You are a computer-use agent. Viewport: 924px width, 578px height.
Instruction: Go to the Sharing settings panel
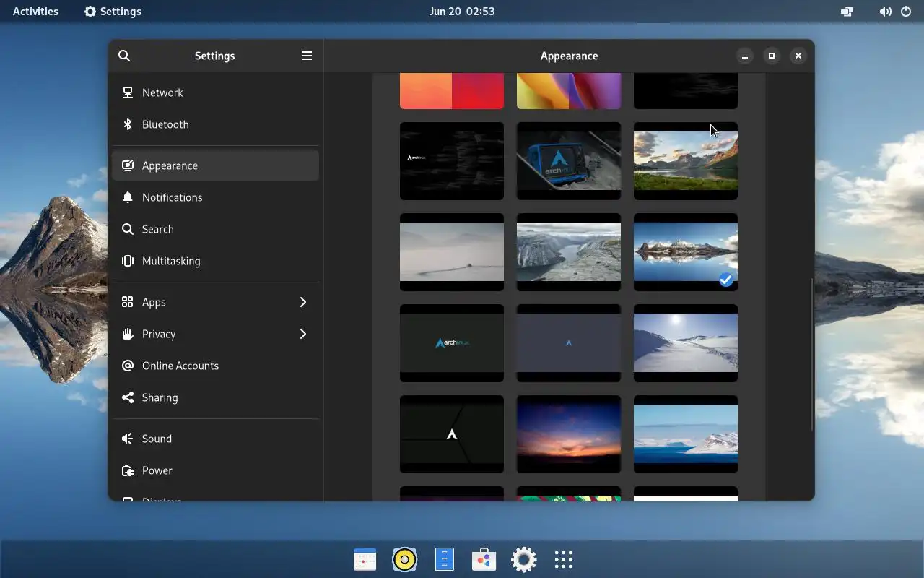pyautogui.click(x=215, y=397)
